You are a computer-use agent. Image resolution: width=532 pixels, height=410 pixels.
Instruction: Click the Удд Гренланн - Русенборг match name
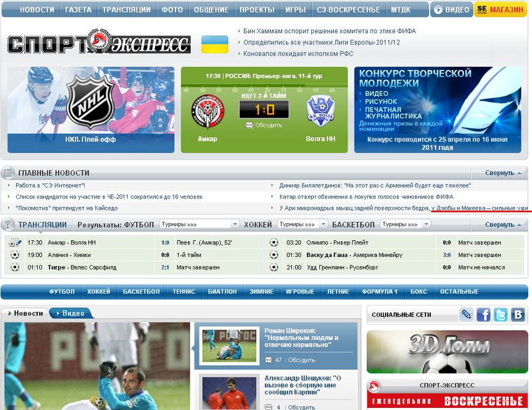click(x=342, y=268)
